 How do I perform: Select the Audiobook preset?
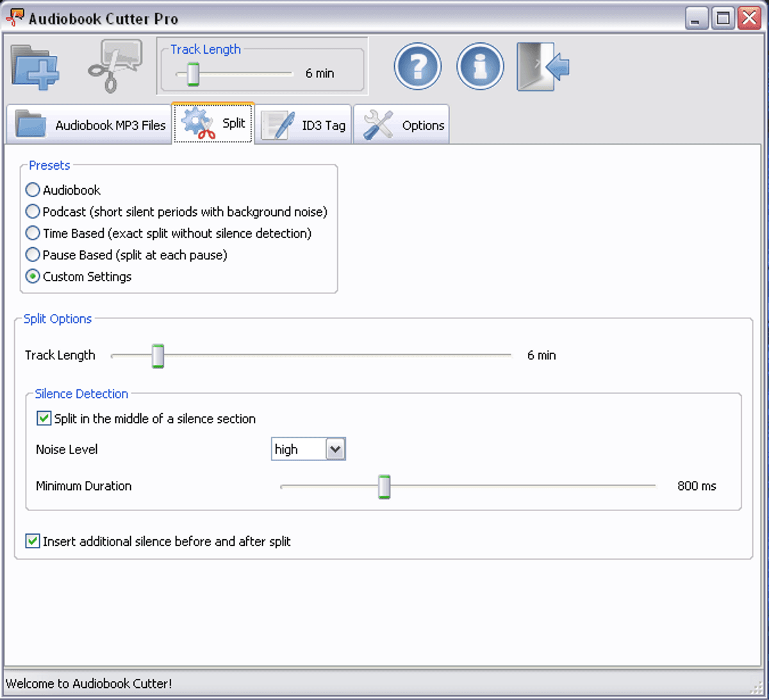click(33, 190)
